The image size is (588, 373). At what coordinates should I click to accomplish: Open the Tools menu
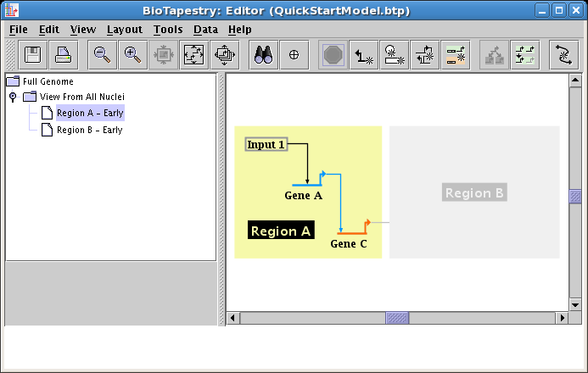(168, 29)
